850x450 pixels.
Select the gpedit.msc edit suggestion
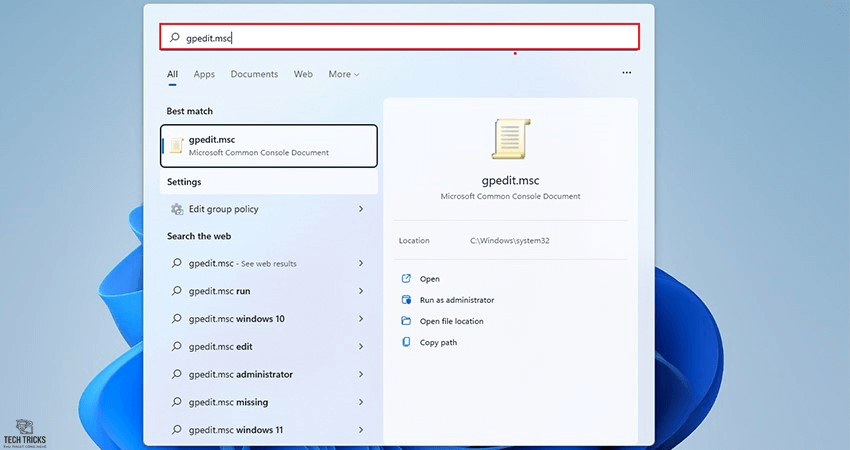[x=268, y=346]
